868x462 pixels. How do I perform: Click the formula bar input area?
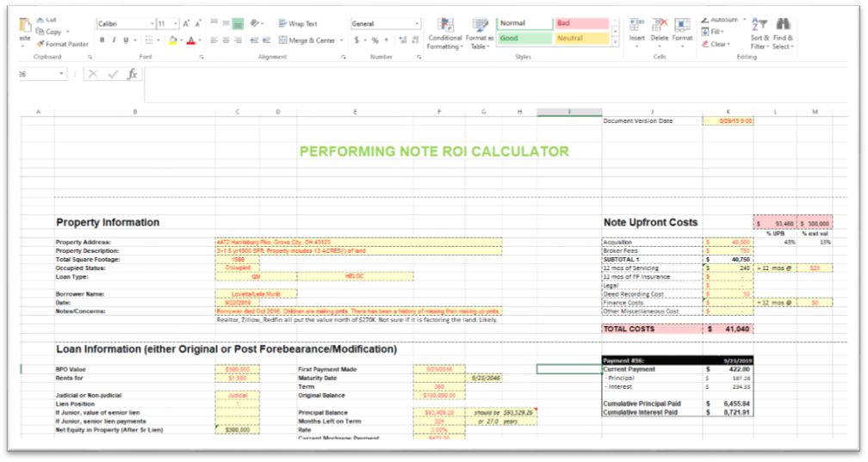pyautogui.click(x=495, y=84)
